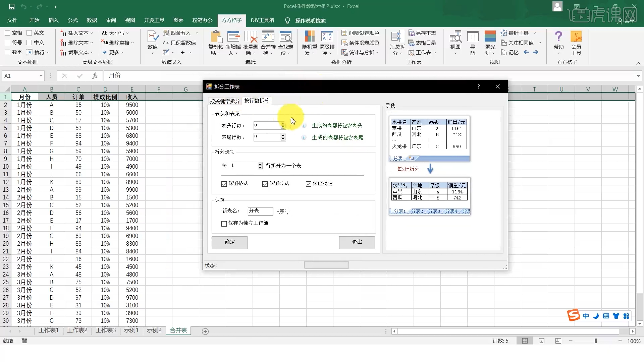Switch to 示例1 sheet tab
The width and height of the screenshot is (644, 362).
click(x=131, y=330)
